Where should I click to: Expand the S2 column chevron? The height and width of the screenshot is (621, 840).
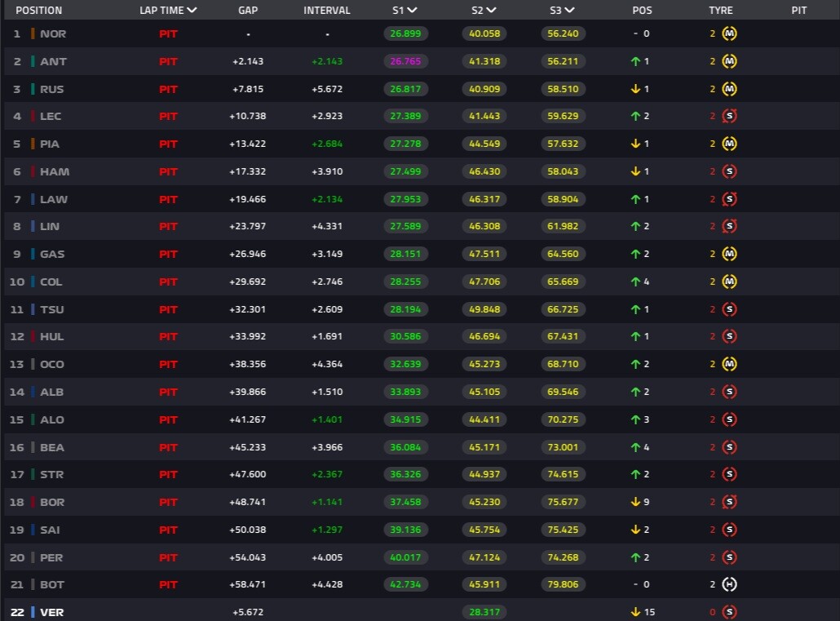491,10
